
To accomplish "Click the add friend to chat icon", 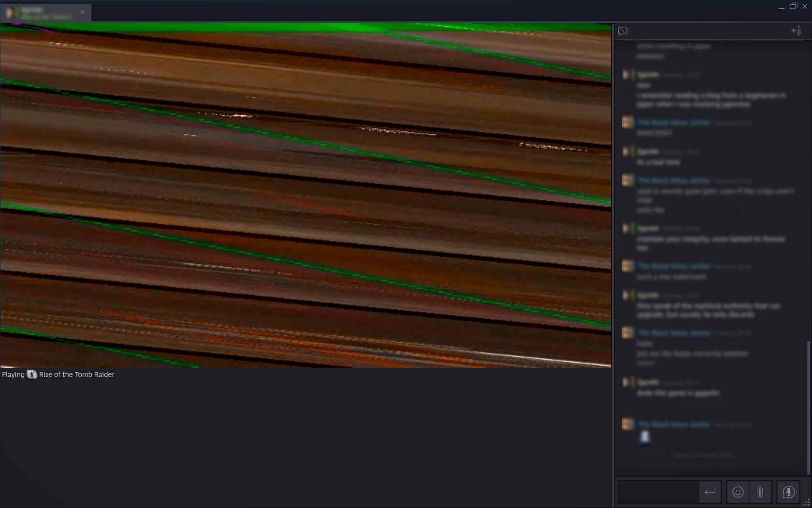I will click(796, 31).
